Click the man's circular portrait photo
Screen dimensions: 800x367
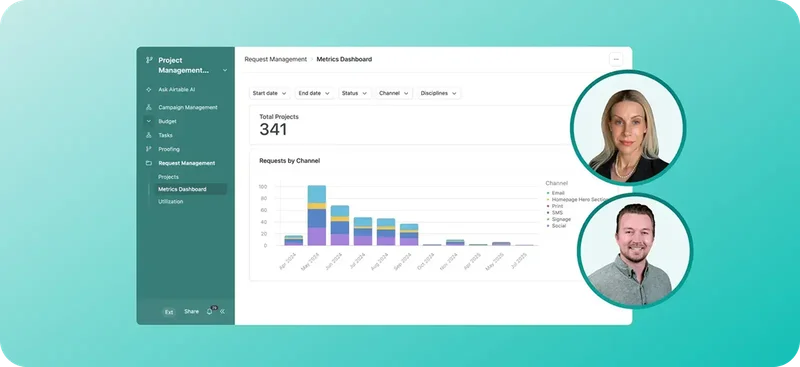tap(635, 251)
